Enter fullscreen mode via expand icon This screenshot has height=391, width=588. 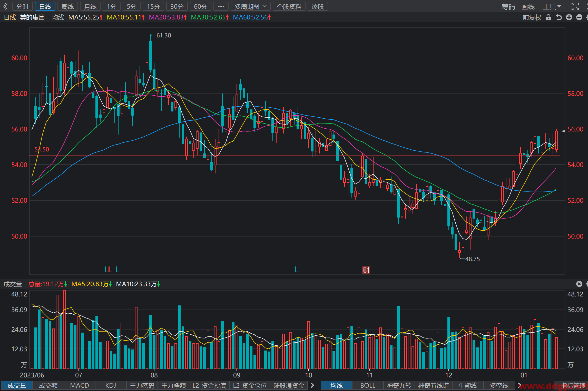[x=575, y=6]
